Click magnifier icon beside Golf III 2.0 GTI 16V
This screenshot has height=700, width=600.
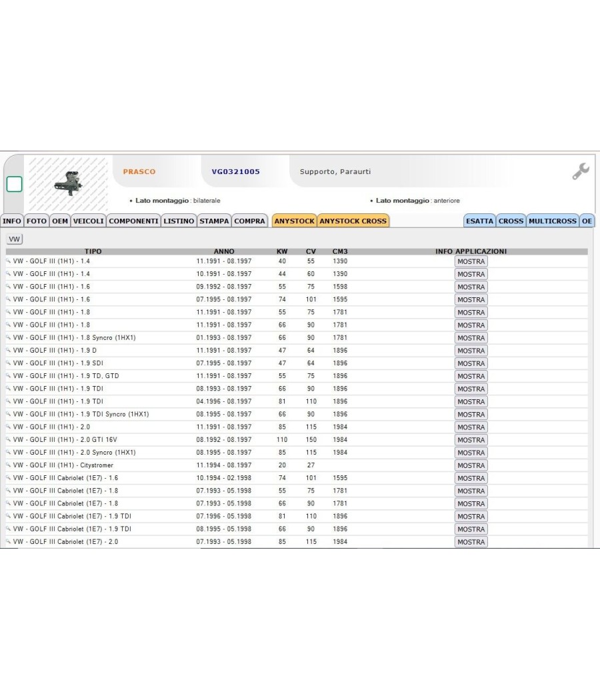(8, 439)
